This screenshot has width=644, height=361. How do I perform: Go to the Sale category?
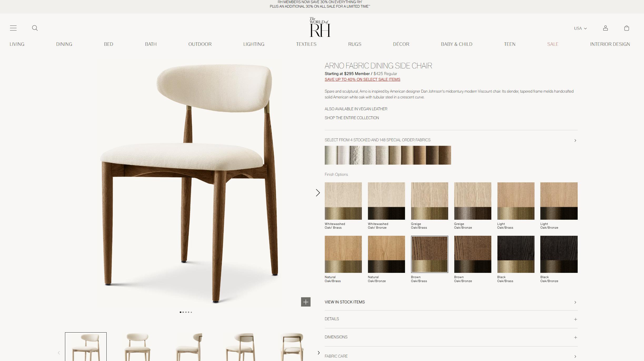tap(552, 44)
